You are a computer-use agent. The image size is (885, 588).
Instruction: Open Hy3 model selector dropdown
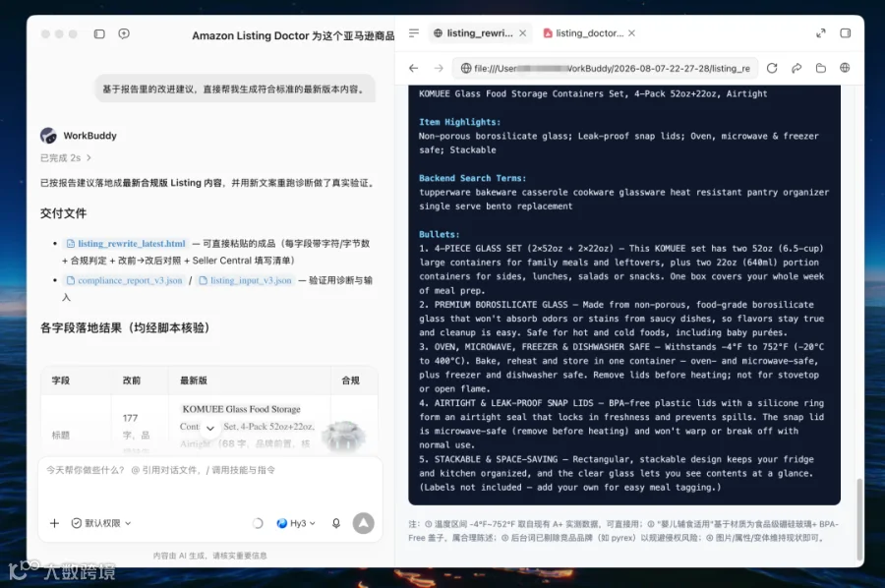point(296,523)
